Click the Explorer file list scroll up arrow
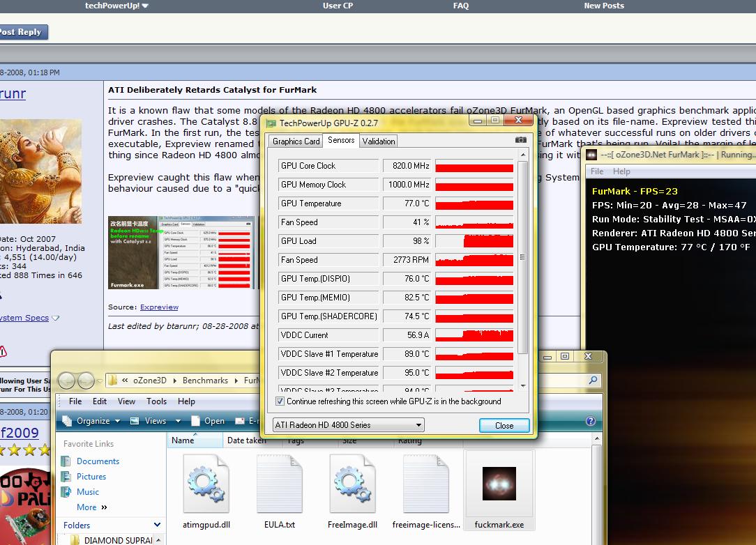This screenshot has height=545, width=756. pyautogui.click(x=597, y=438)
